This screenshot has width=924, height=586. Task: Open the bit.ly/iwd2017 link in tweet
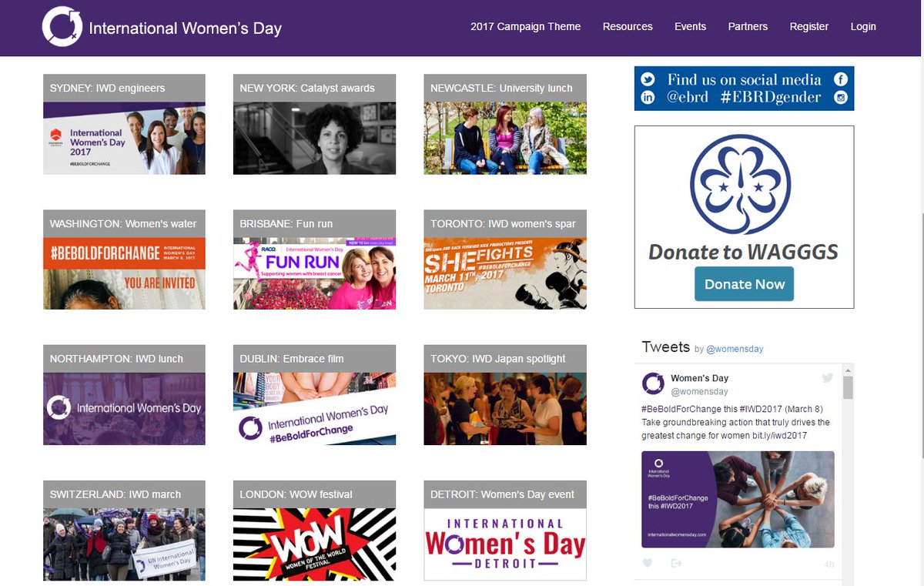pyautogui.click(x=781, y=436)
